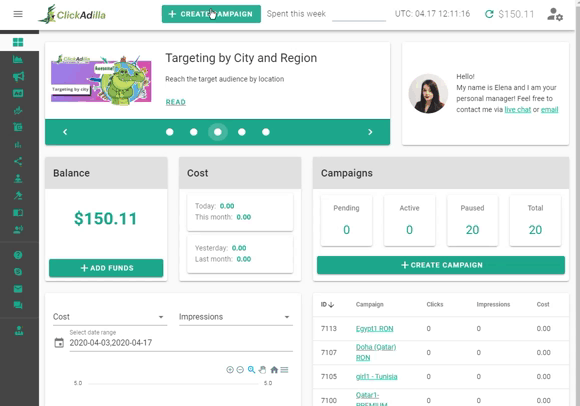
Task: Open the line-and-bar trends sidebar icon
Action: 18,110
